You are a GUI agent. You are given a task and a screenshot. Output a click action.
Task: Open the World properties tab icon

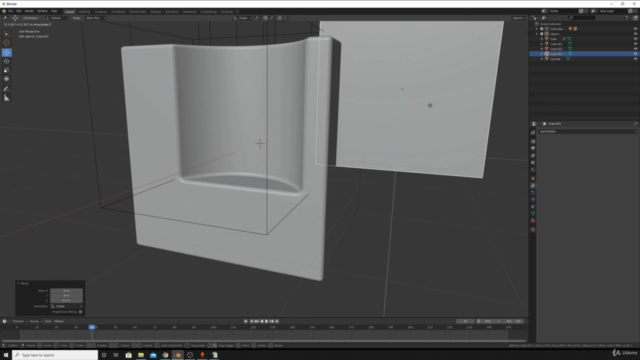533,170
